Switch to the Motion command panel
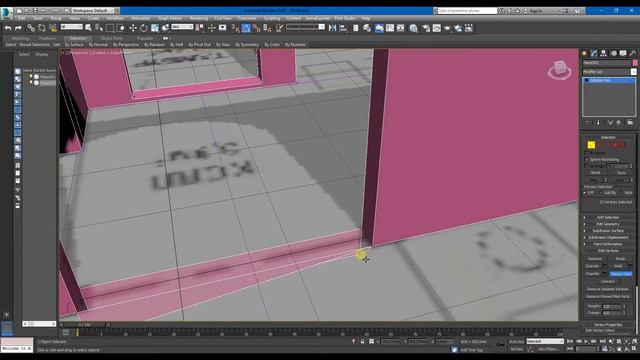The image size is (640, 360). click(613, 53)
